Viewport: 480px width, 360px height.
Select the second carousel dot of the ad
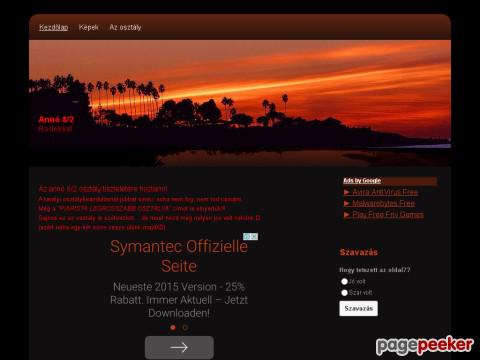[x=185, y=327]
